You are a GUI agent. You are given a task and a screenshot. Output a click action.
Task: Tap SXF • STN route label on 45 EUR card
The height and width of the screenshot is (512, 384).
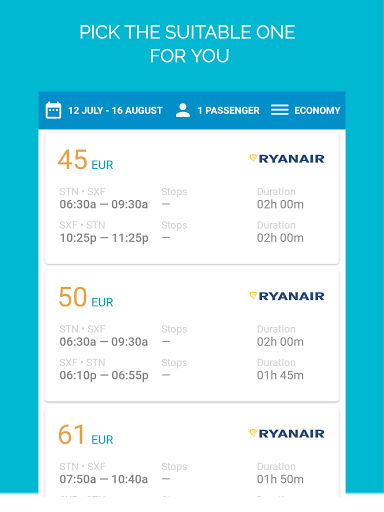[x=82, y=225]
